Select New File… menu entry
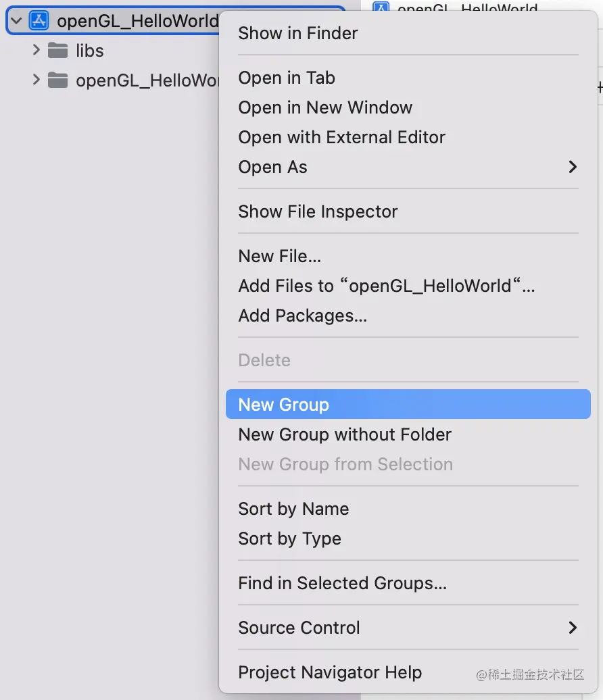Viewport: 603px width, 700px height. 408,256
